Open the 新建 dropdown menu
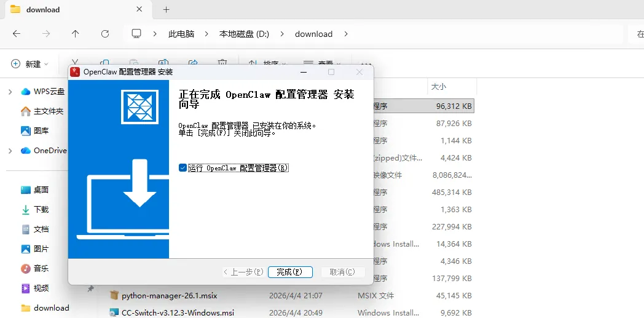Viewport: 644px width, 318px height. click(30, 64)
